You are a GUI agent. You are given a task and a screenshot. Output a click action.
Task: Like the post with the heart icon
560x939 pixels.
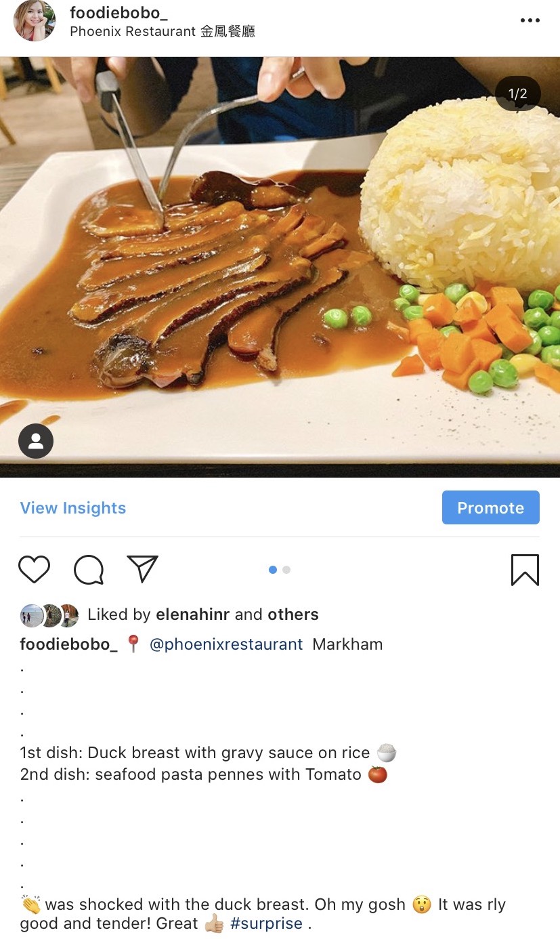tap(34, 570)
